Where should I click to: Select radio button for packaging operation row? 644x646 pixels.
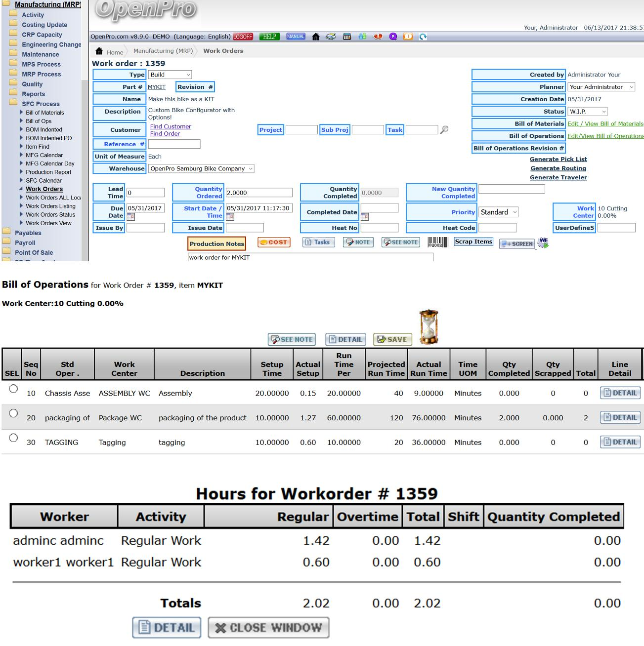pyautogui.click(x=13, y=413)
